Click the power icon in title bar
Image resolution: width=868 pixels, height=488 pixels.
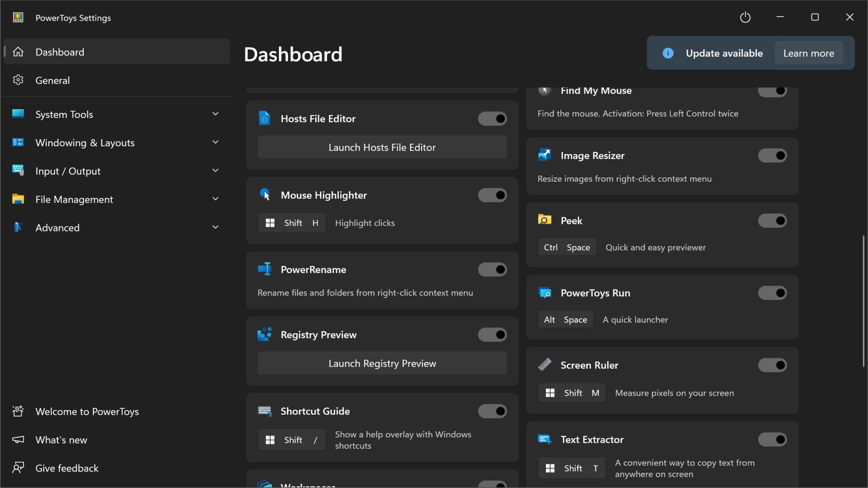[745, 17]
